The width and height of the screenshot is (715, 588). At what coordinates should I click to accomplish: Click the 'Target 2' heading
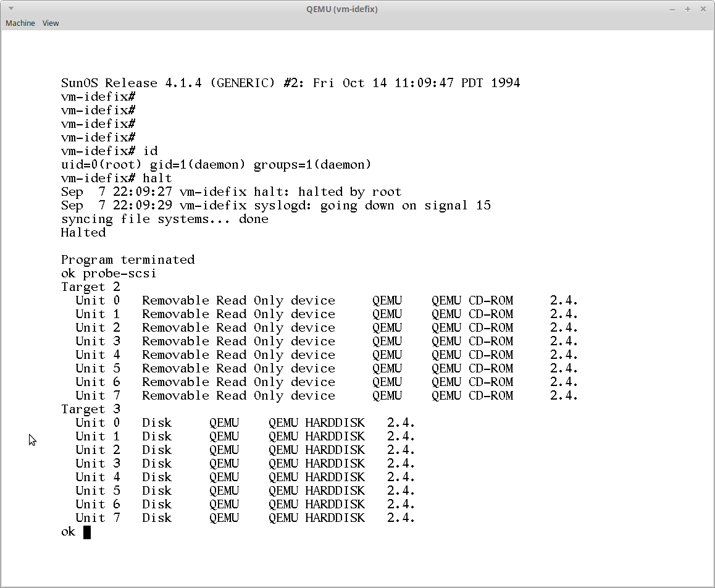coord(90,287)
